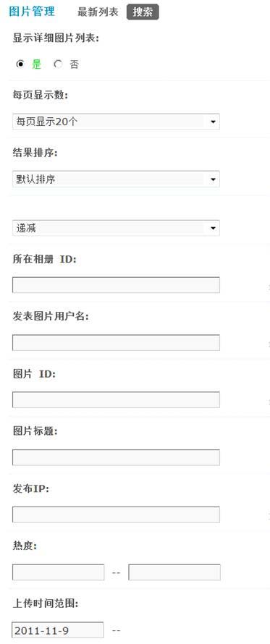Click the arrow on 每页显示数 combo box
This screenshot has height=644, width=270.
(x=213, y=122)
